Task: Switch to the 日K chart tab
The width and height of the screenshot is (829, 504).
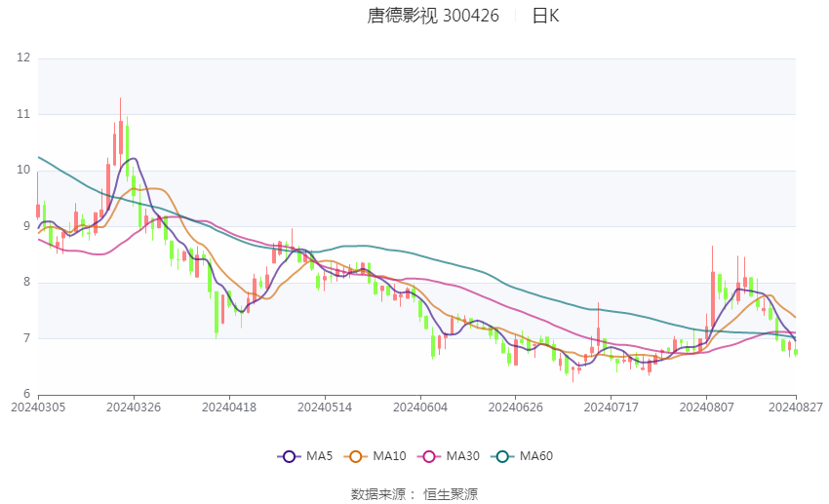Action: [x=545, y=16]
